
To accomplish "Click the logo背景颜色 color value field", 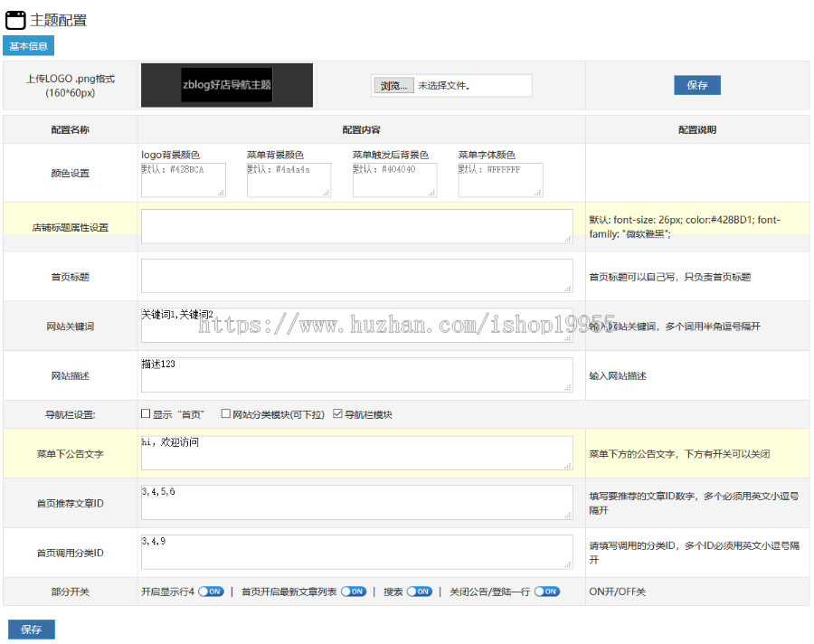I will pyautogui.click(x=181, y=180).
